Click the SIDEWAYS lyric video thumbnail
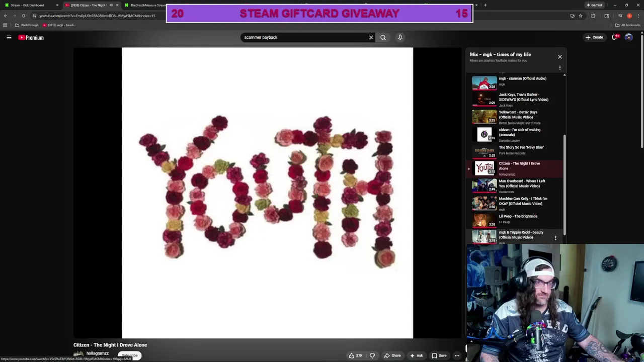This screenshot has width=644, height=362. tap(484, 100)
